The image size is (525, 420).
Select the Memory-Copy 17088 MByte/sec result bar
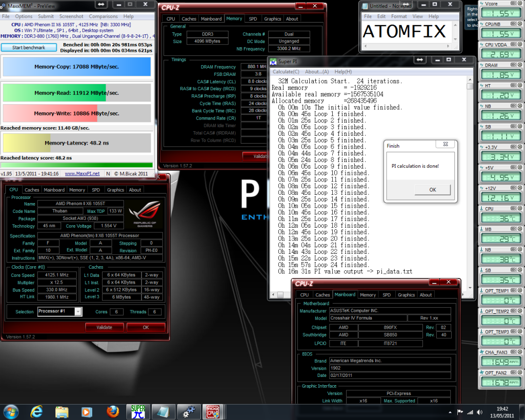(77, 67)
